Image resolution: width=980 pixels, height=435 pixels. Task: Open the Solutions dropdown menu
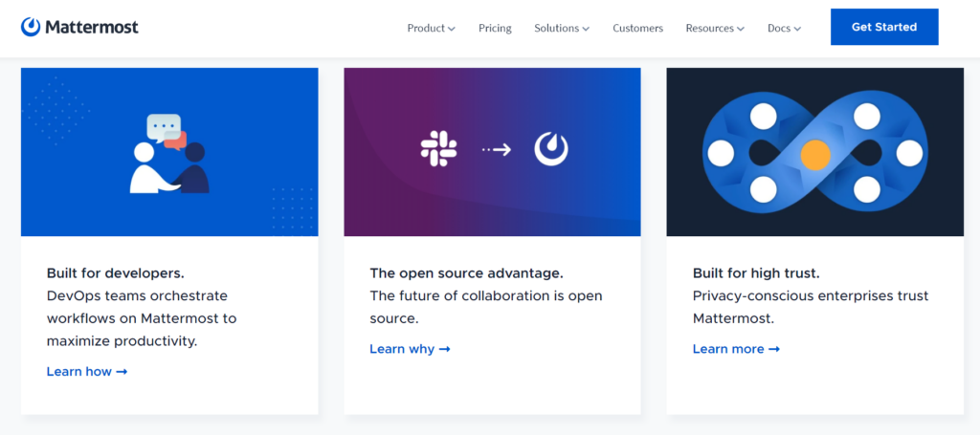pyautogui.click(x=561, y=29)
